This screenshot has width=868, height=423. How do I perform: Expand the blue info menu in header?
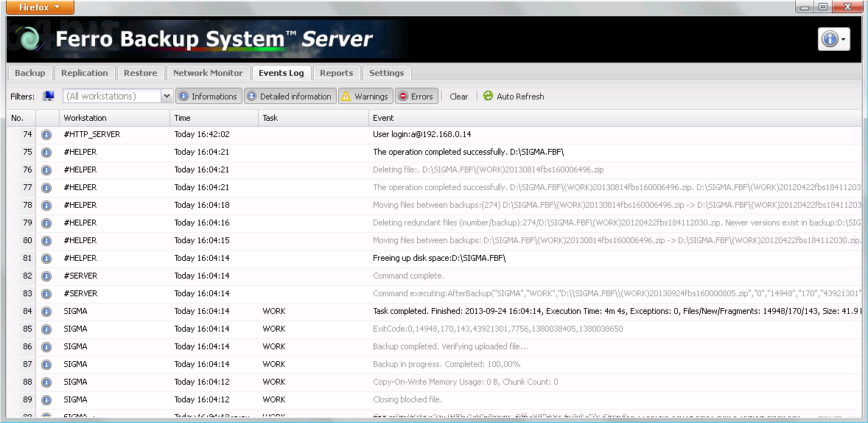(x=834, y=40)
